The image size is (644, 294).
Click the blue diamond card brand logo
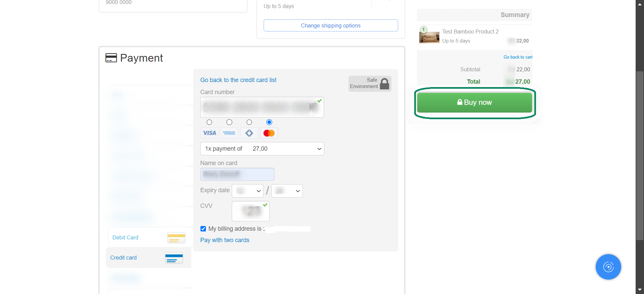(249, 133)
